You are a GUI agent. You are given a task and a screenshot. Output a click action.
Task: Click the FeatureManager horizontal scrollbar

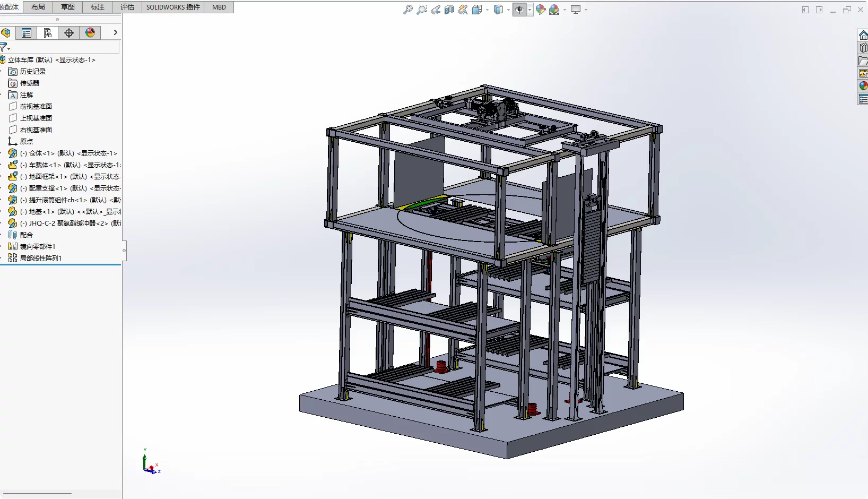point(37,494)
